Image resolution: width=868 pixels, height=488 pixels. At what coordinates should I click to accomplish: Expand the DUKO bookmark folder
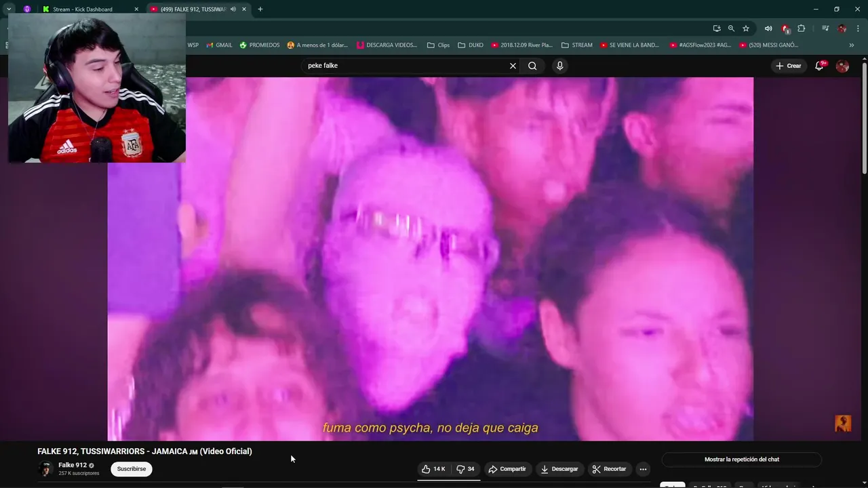[x=471, y=45]
